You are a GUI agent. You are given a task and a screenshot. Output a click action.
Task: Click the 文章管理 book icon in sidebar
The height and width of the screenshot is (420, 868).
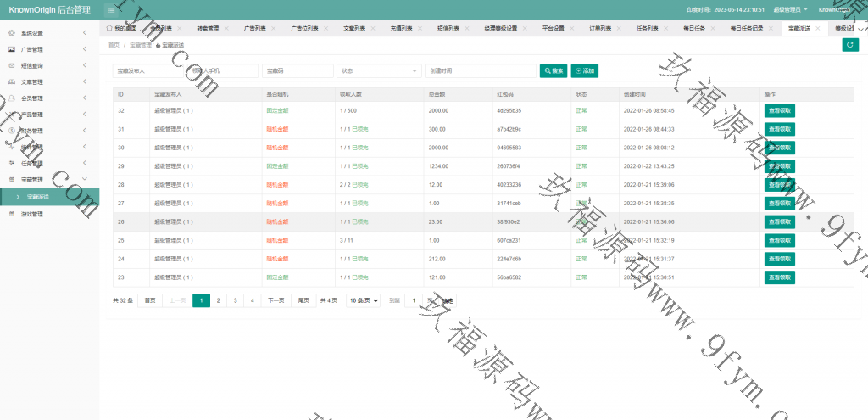pos(11,82)
